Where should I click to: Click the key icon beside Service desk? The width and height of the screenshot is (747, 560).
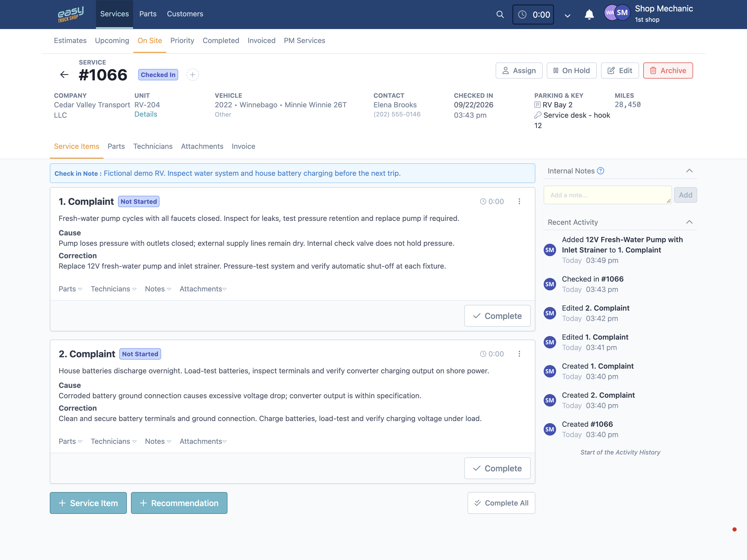pos(538,115)
